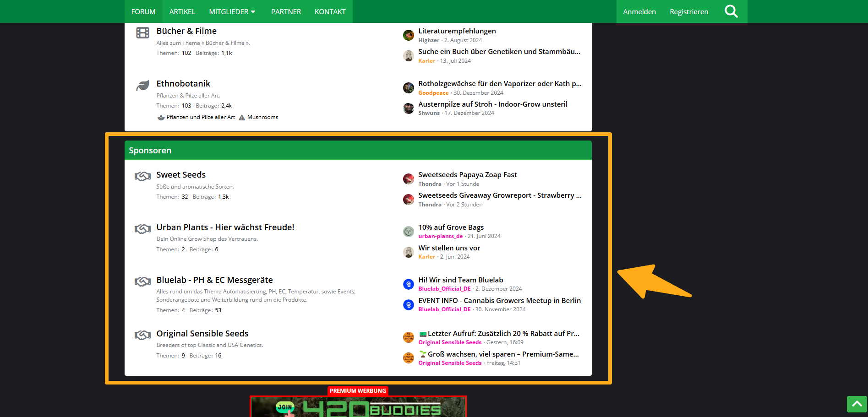Open the Ethnobotanik forum
The height and width of the screenshot is (417, 868).
coord(183,84)
